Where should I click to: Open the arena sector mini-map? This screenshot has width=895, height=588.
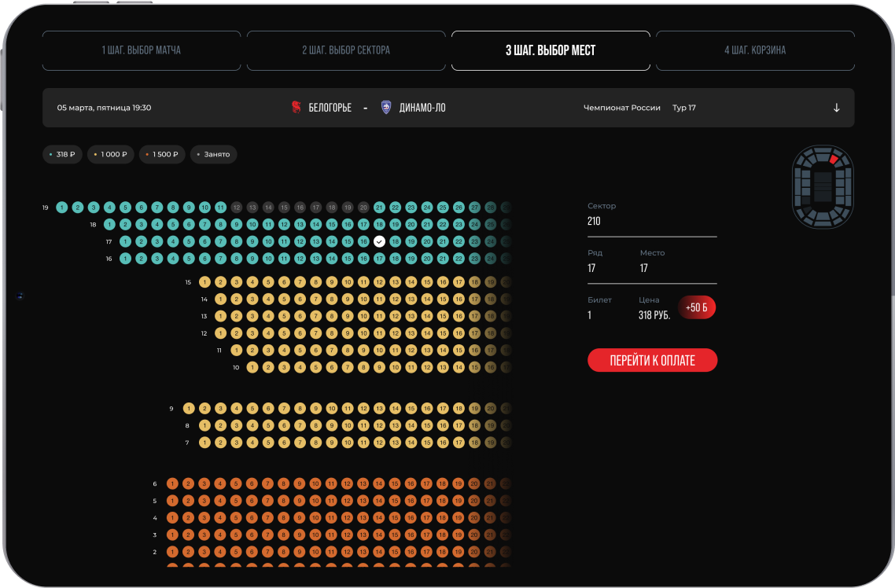[822, 186]
